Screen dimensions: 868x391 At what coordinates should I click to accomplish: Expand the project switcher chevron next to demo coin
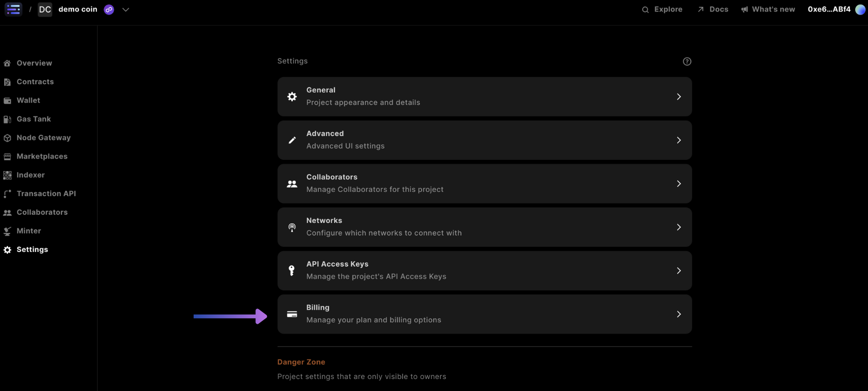click(x=125, y=9)
